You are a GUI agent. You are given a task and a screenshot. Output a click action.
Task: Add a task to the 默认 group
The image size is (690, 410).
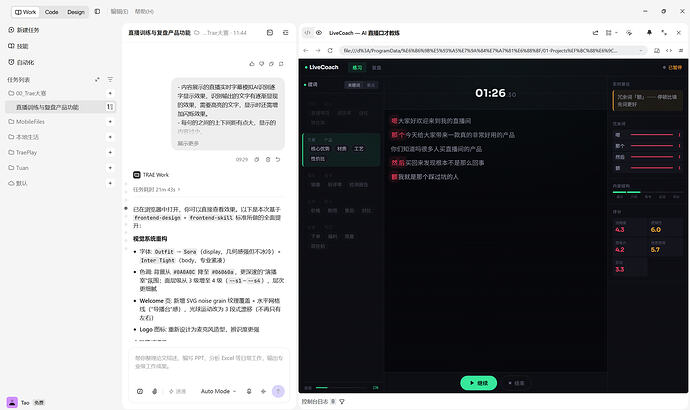(x=110, y=183)
